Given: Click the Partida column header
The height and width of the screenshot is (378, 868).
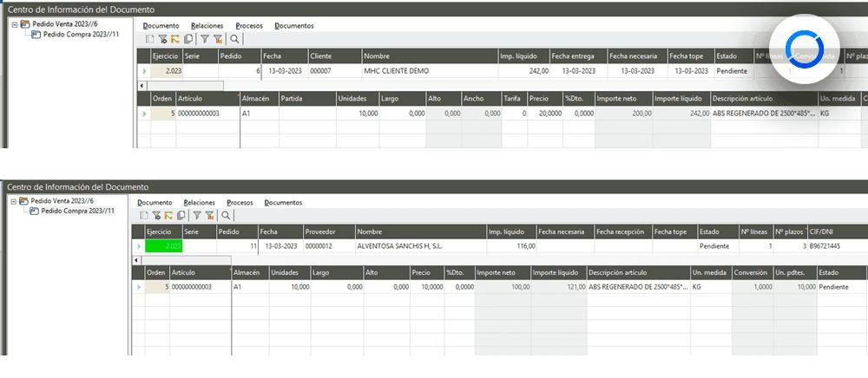Looking at the screenshot, I should coord(307,98).
